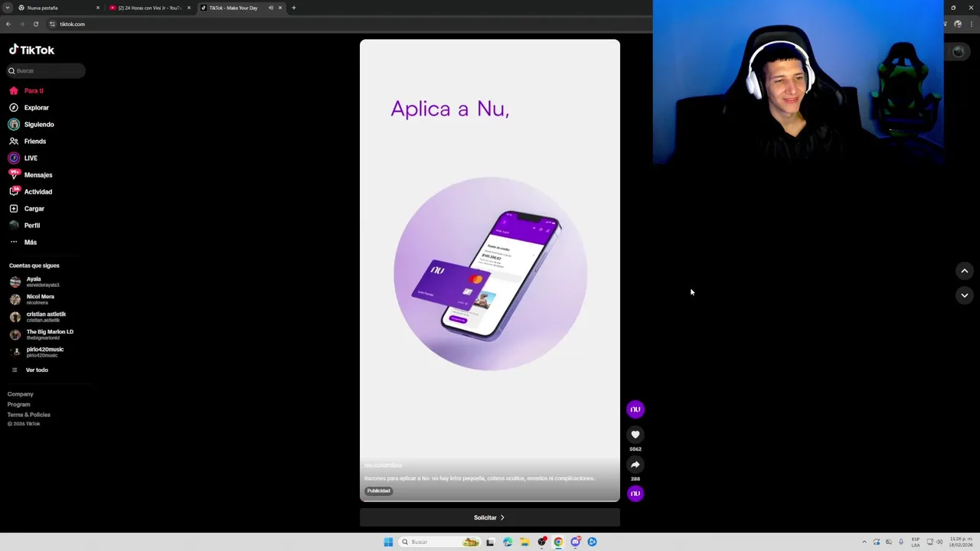The image size is (980, 551).
Task: Share the video with arrow icon
Action: (635, 465)
